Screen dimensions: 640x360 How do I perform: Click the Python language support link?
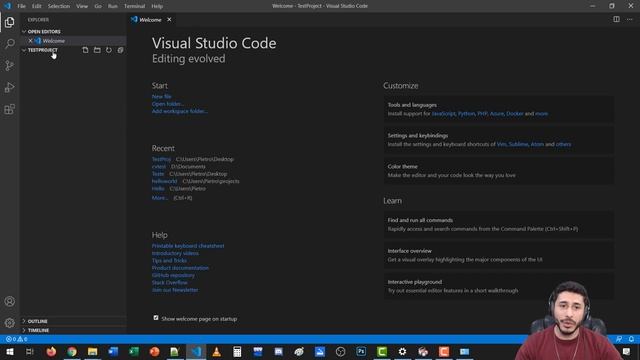tap(466, 113)
